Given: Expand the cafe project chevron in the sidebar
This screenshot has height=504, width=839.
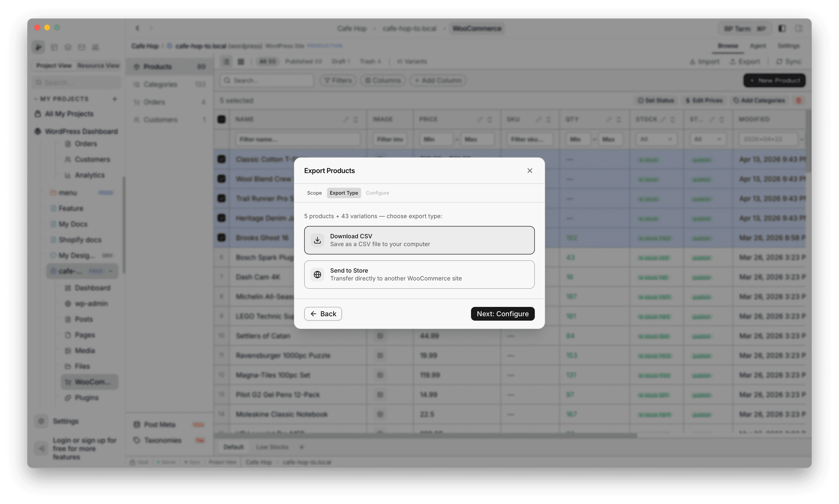Looking at the screenshot, I should click(111, 271).
